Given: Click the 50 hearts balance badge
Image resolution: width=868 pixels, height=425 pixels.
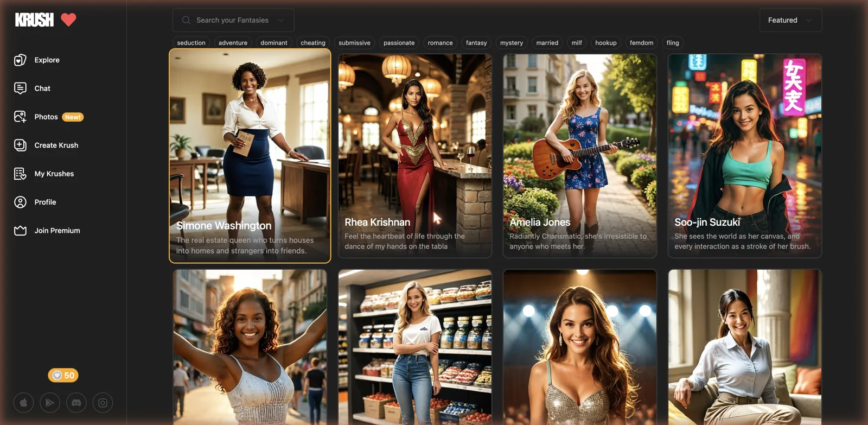Looking at the screenshot, I should click(63, 375).
